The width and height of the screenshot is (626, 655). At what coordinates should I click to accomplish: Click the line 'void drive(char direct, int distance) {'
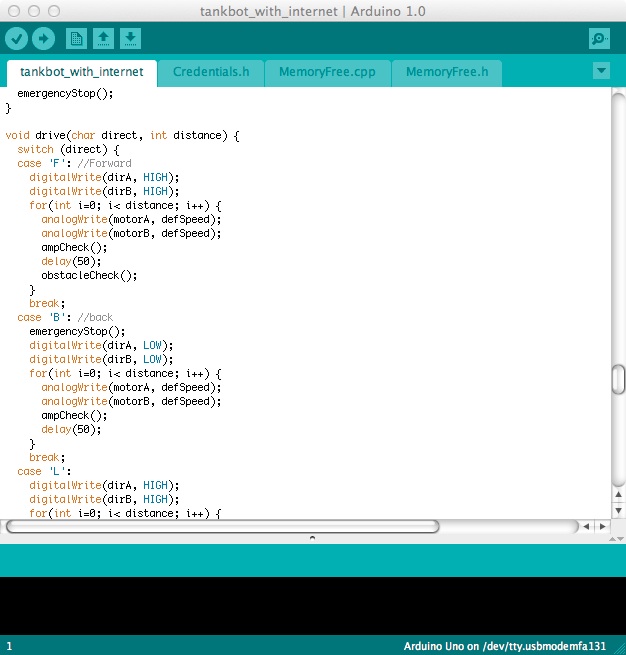tap(122, 135)
